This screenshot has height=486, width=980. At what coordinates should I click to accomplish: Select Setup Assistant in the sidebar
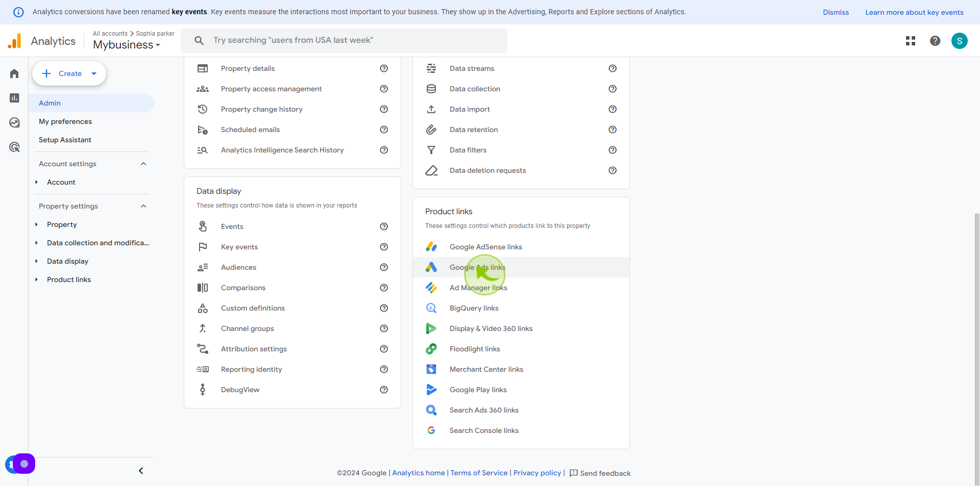pyautogui.click(x=65, y=140)
